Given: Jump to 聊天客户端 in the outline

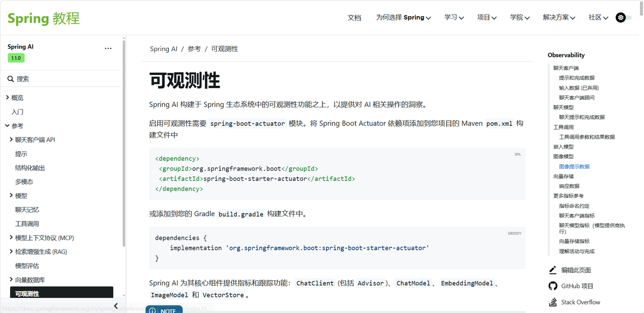Looking at the screenshot, I should pos(566,68).
